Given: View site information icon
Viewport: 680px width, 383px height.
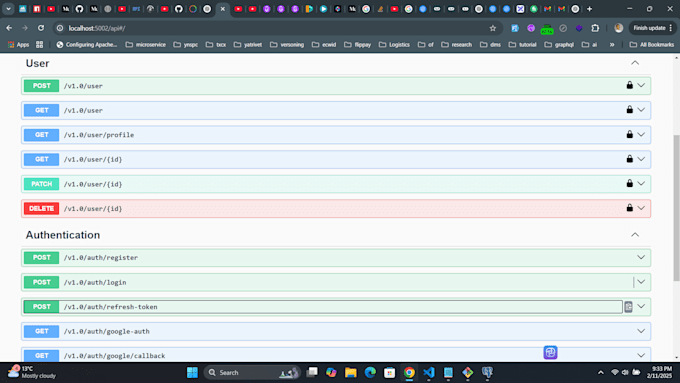Looking at the screenshot, I should click(x=60, y=28).
